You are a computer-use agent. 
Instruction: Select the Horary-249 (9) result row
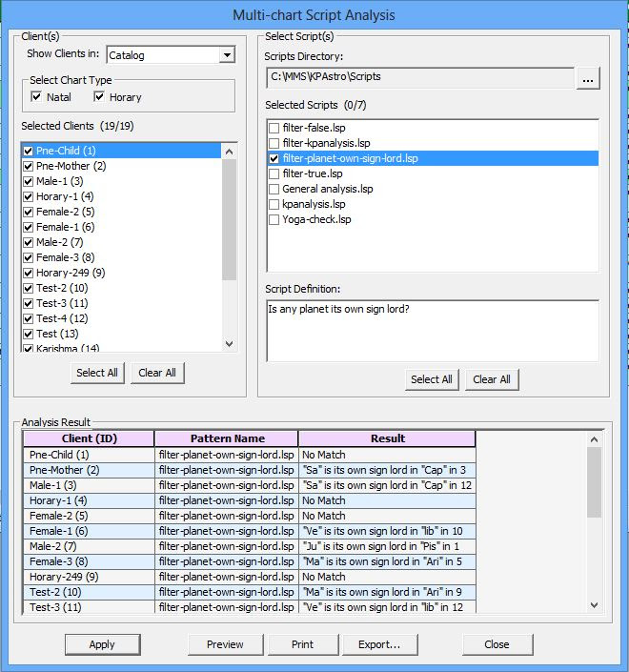(x=250, y=577)
